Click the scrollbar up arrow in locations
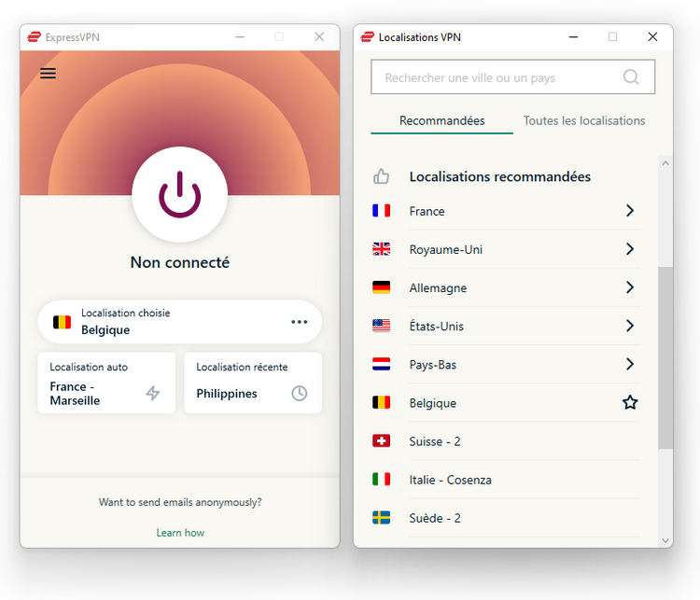This screenshot has height=600, width=700. (x=665, y=163)
